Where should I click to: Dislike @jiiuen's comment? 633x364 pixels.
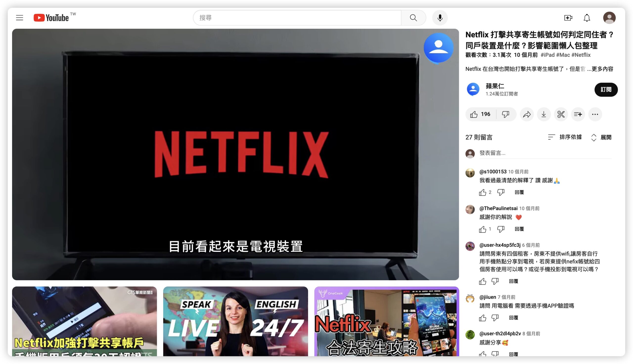click(x=495, y=318)
